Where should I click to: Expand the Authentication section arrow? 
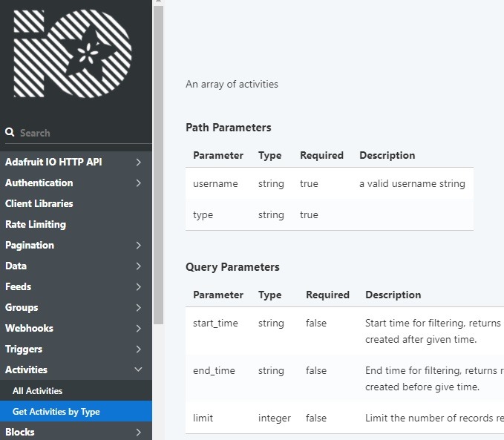click(139, 183)
